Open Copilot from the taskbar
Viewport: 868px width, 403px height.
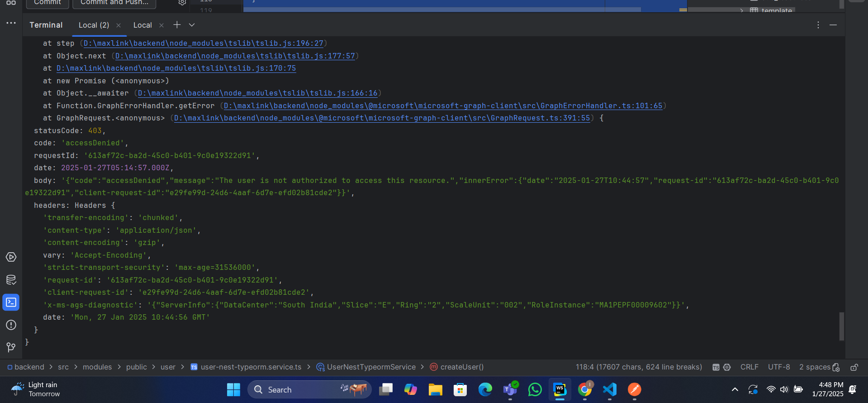pos(411,389)
